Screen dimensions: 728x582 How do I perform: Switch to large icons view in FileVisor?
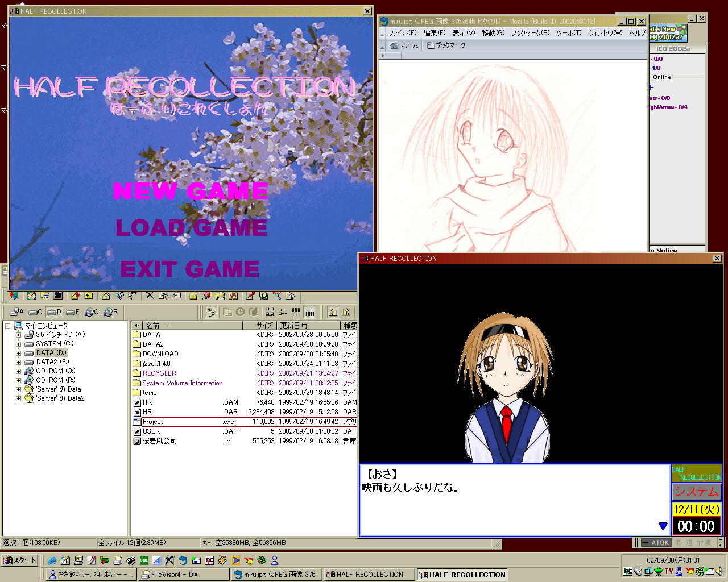270,312
